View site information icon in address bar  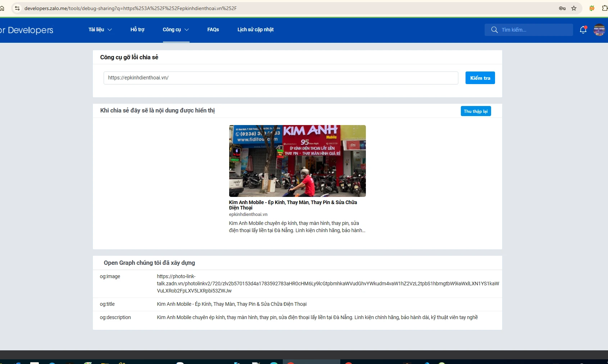[17, 8]
